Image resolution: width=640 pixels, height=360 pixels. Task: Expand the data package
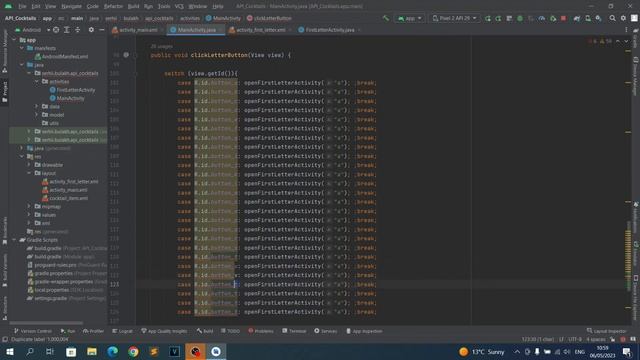pyautogui.click(x=37, y=107)
